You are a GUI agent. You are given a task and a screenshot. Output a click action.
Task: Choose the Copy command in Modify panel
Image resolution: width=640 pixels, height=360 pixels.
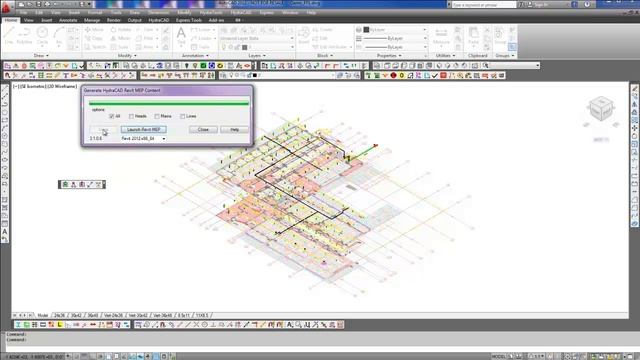coord(94,38)
